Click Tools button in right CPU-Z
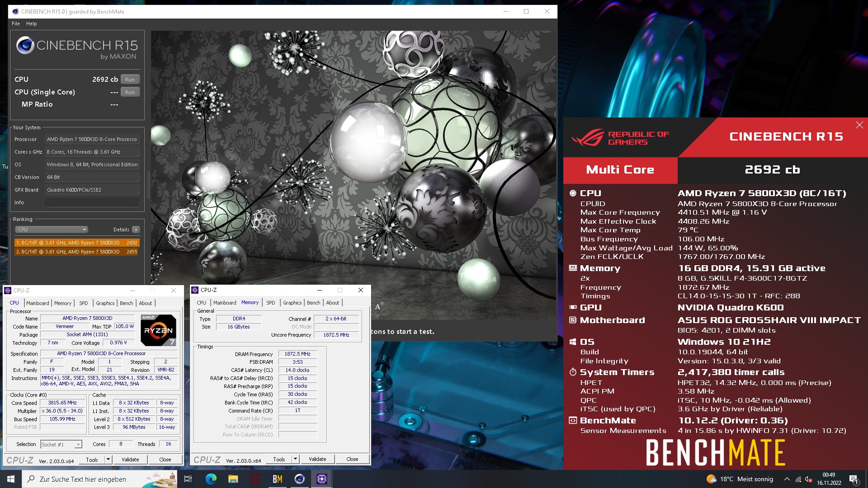The image size is (868, 488). coord(279,459)
